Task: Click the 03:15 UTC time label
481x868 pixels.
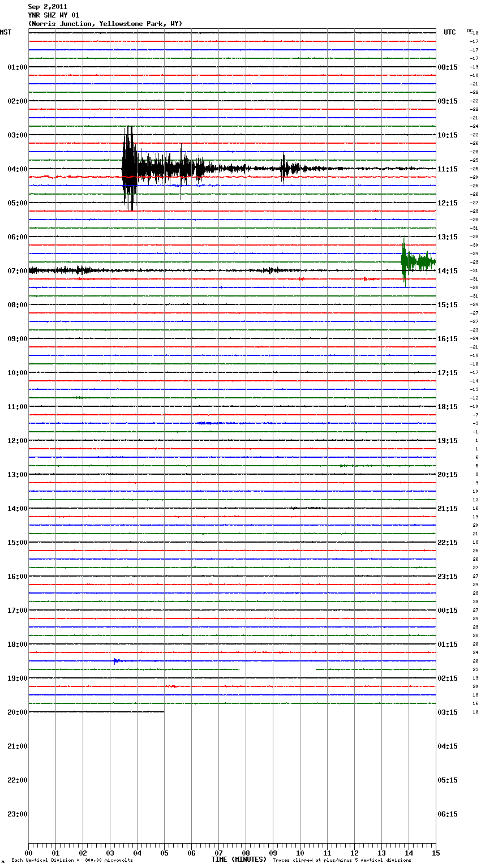Action: [x=448, y=712]
